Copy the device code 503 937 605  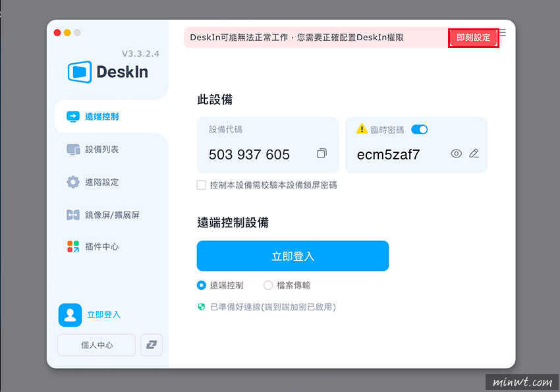322,153
